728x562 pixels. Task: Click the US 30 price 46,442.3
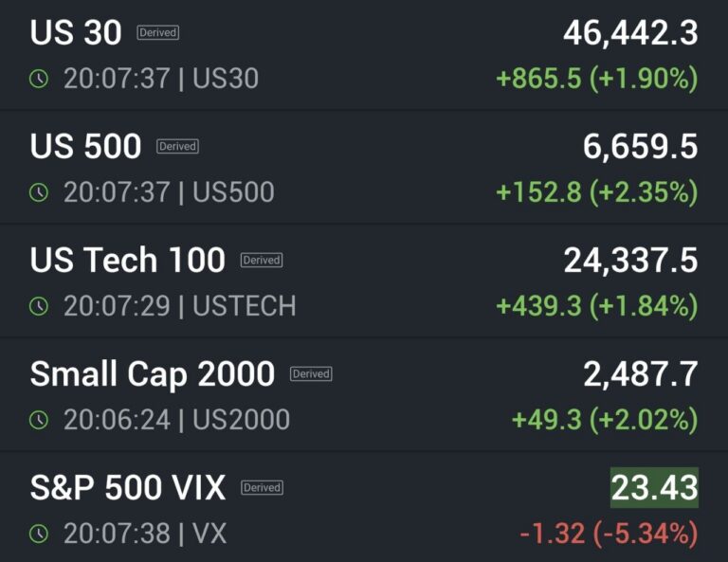(x=630, y=33)
